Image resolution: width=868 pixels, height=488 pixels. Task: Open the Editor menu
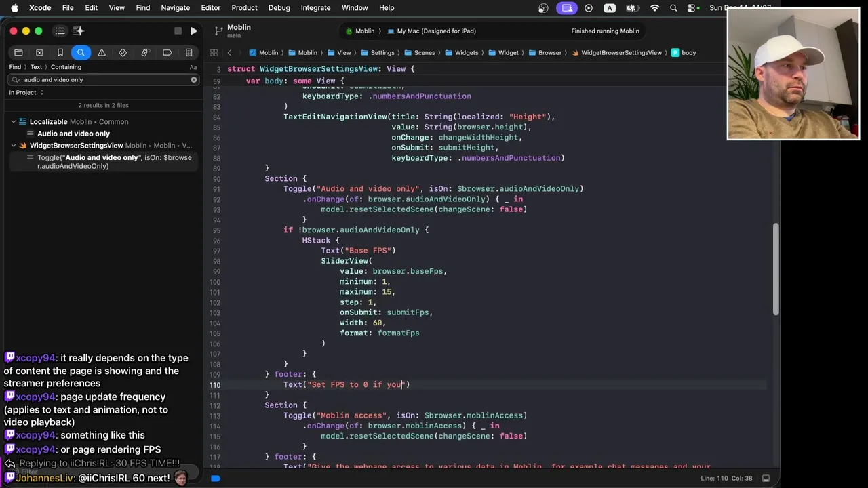(210, 7)
